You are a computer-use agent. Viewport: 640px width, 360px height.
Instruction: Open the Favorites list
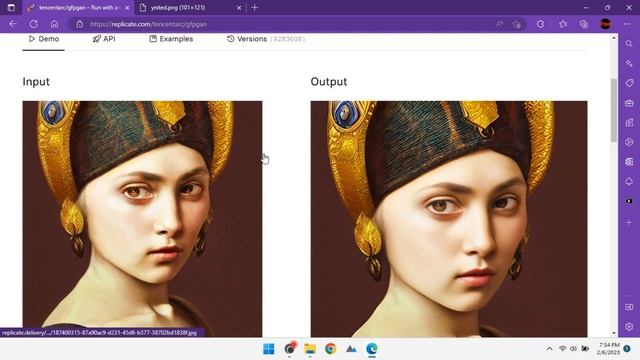point(563,24)
